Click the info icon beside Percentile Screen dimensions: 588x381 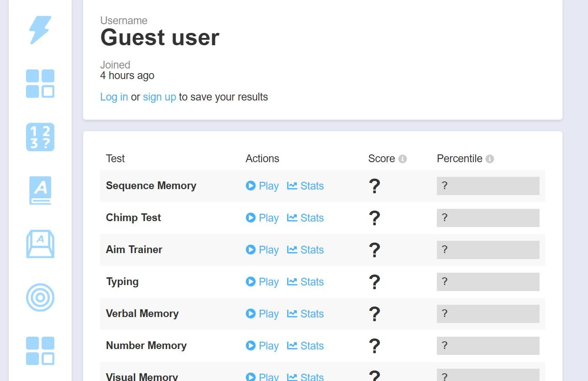pyautogui.click(x=489, y=159)
